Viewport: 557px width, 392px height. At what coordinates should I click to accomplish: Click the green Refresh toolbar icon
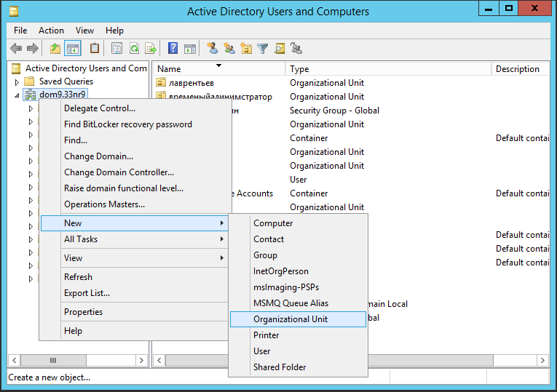click(x=134, y=48)
